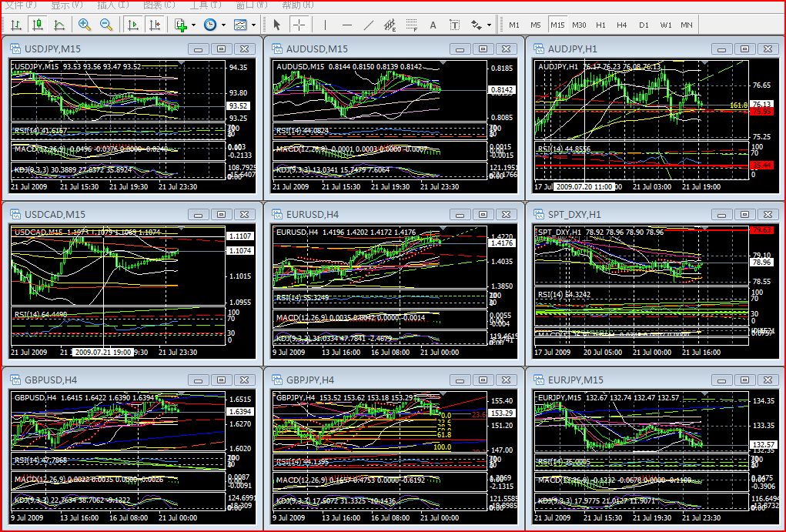Click the USDJPY,M15 window chart icon
786x532 pixels.
15,49
